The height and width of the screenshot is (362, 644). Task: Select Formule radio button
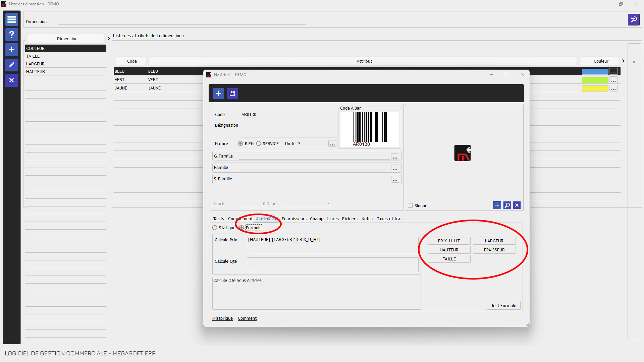(x=241, y=228)
